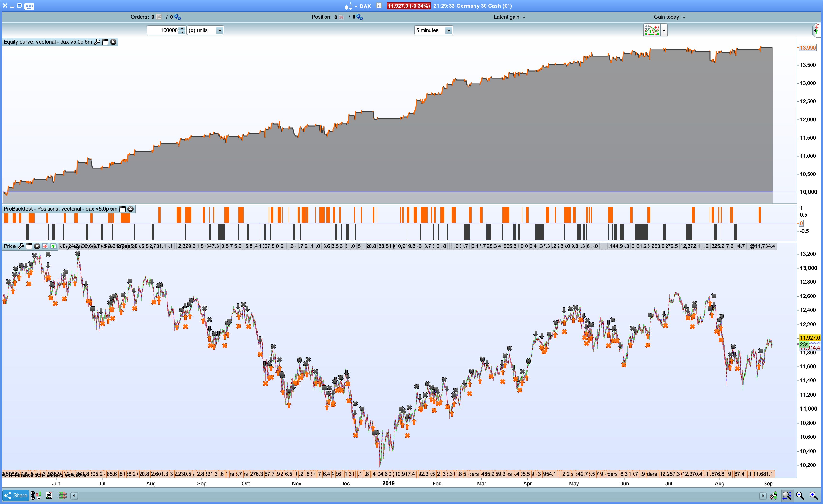Open Equity curve panel wrench settings

tap(97, 42)
